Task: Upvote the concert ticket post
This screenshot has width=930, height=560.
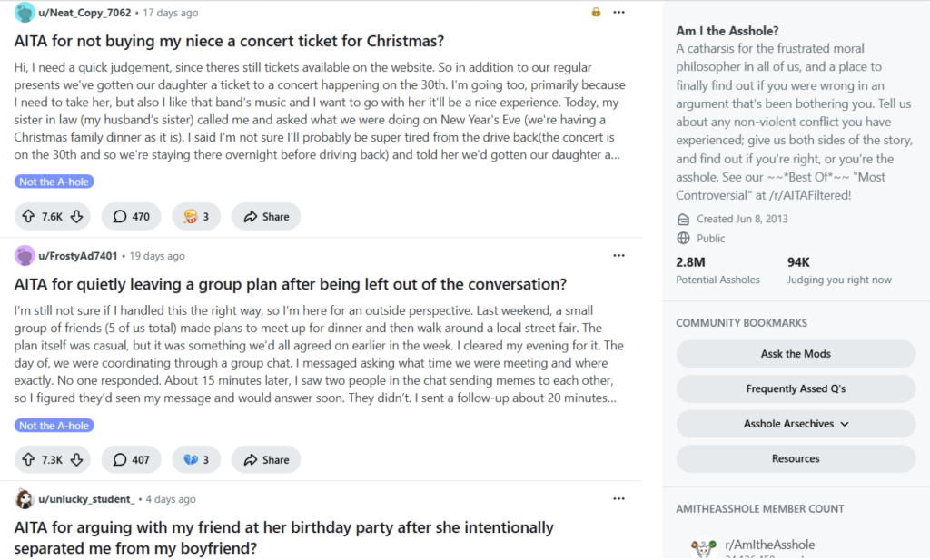Action: [26, 217]
